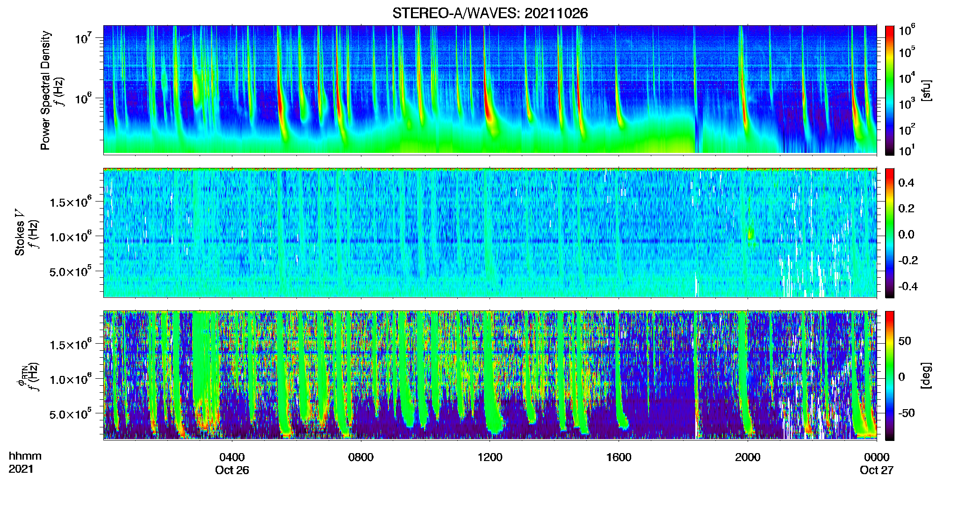Click the 5.0×10^5 tick in Stokes V panel

pos(70,271)
